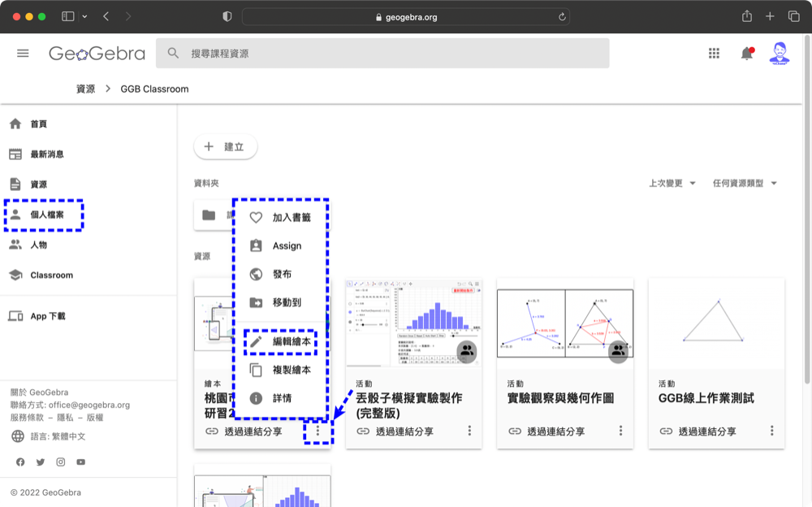Click link icon on 丟骰子模擬實驗製作 card
Viewport: 812px width, 507px height.
363,431
